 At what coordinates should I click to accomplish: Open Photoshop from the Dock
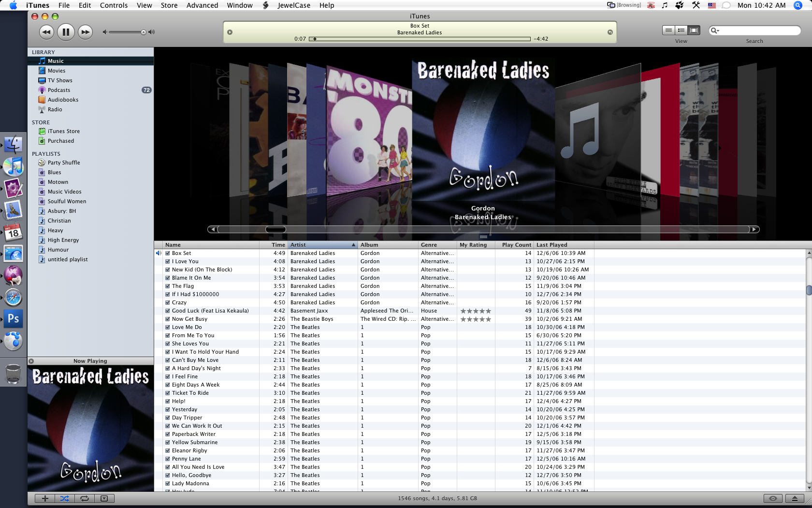[x=14, y=318]
